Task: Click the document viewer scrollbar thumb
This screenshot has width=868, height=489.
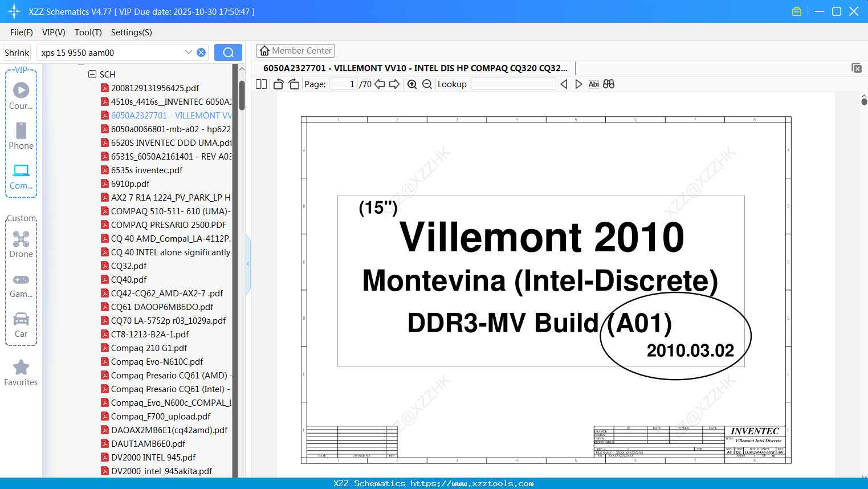Action: (864, 101)
